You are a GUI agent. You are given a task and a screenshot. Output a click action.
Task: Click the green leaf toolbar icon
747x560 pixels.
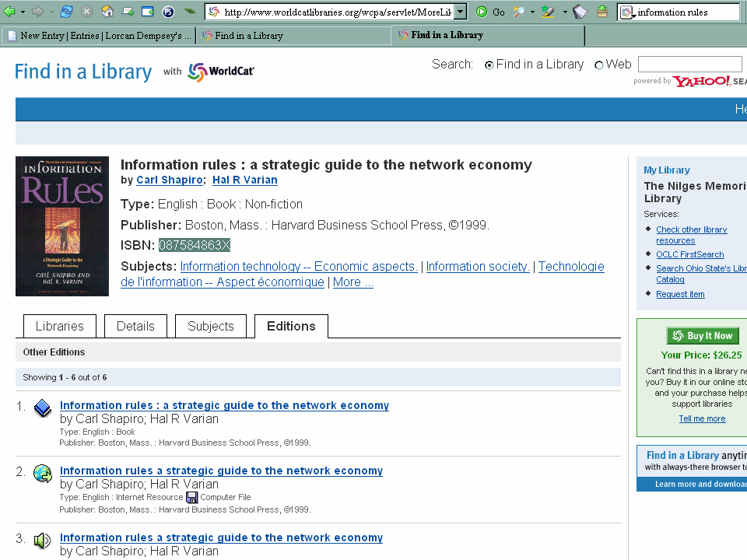coord(190,12)
